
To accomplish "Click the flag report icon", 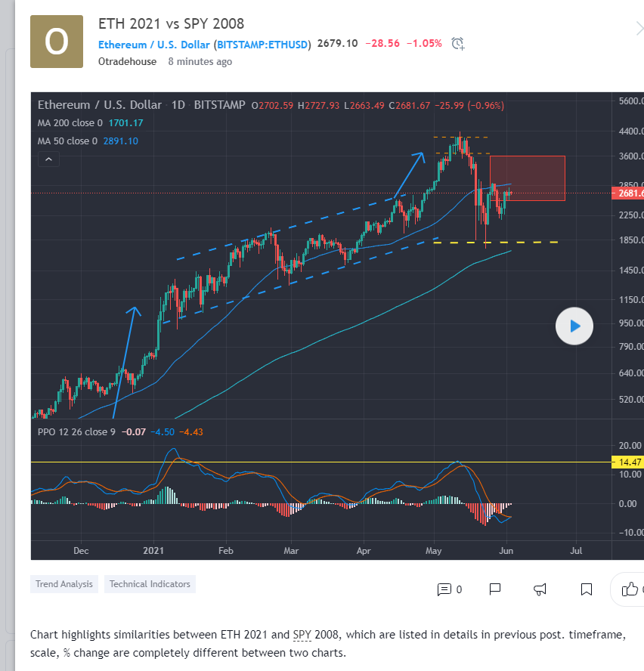I will tap(495, 589).
